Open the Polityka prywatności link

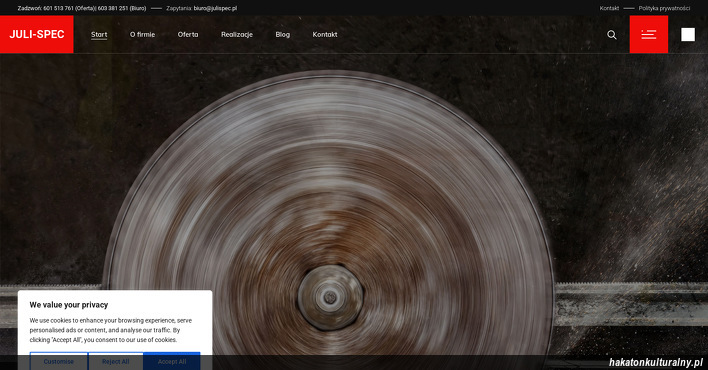tap(664, 8)
